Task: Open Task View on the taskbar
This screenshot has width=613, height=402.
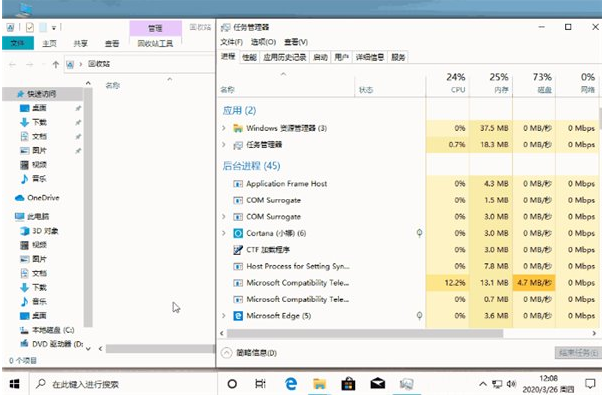Action: [x=260, y=384]
